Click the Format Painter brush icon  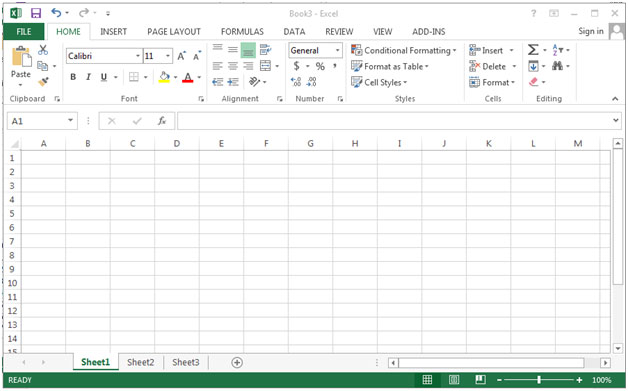[x=43, y=82]
